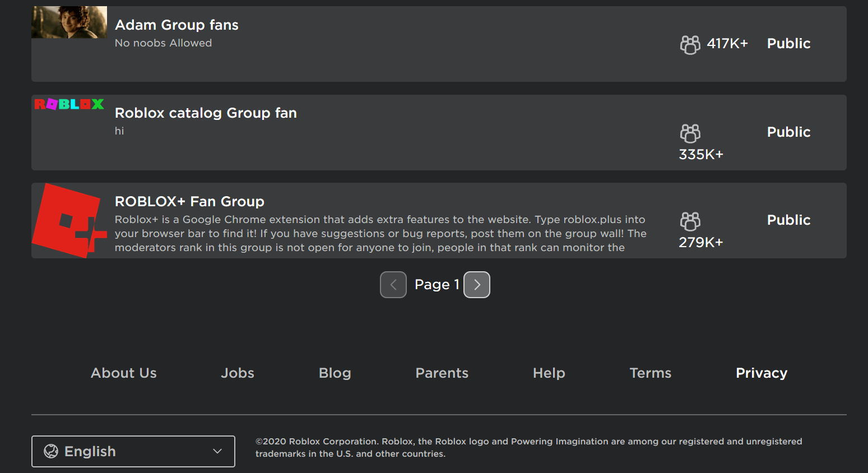Click the members icon beside 417K+

690,44
